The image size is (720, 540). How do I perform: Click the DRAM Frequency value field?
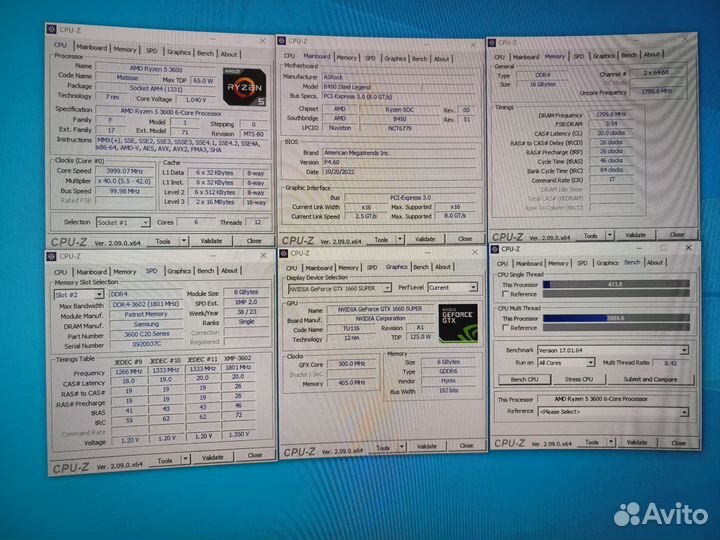coord(611,114)
